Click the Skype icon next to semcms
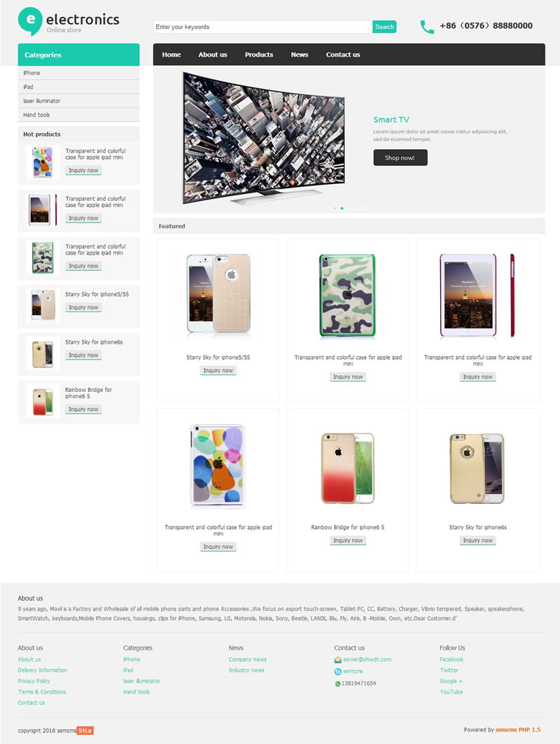Image resolution: width=560 pixels, height=744 pixels. pos(338,671)
